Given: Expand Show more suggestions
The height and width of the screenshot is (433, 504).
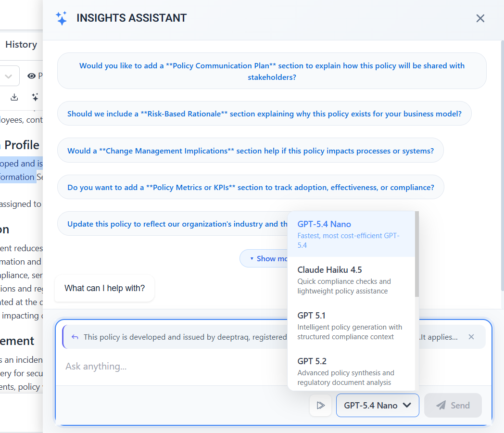Looking at the screenshot, I should tap(264, 258).
